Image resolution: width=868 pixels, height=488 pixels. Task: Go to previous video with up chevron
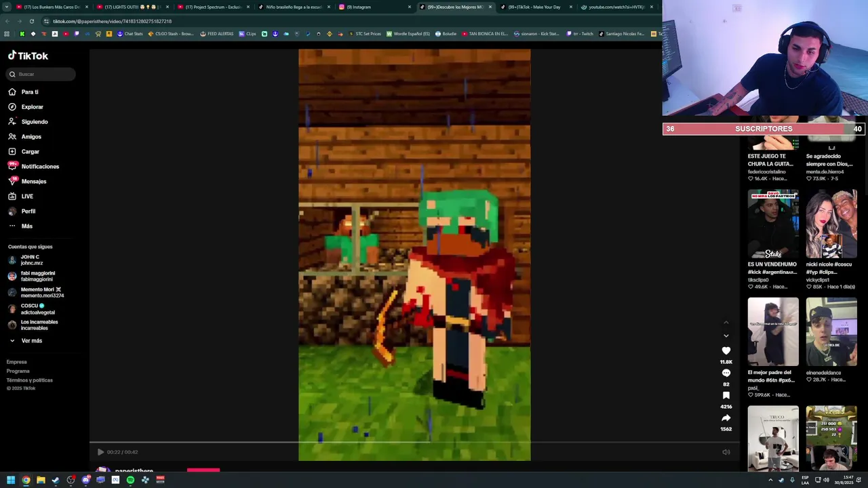(x=726, y=323)
